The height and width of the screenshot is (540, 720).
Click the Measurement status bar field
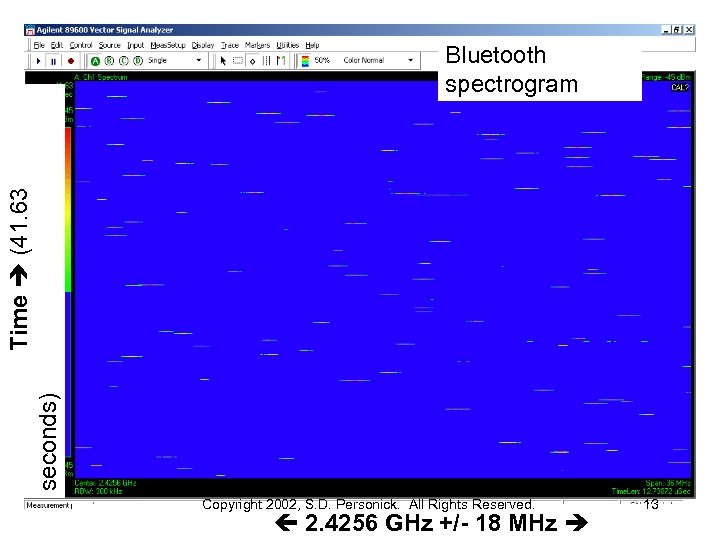[49, 505]
